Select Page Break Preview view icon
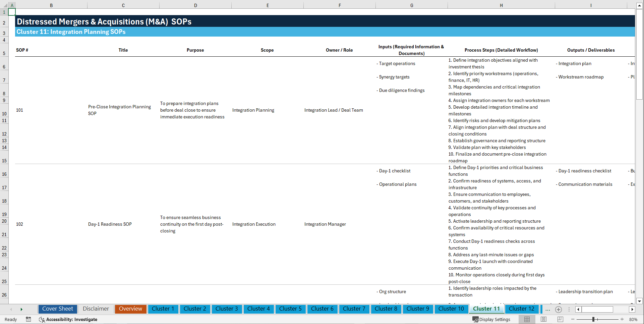This screenshot has height=324, width=644. tap(560, 319)
